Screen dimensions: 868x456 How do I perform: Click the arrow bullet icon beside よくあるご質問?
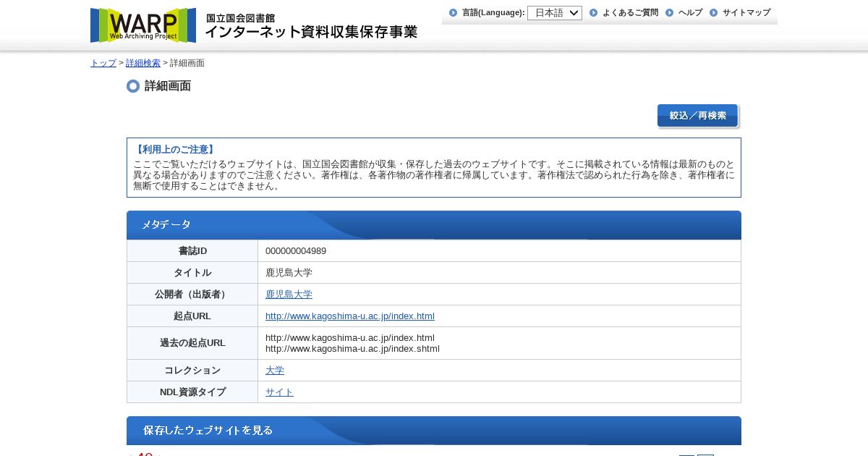pyautogui.click(x=593, y=13)
